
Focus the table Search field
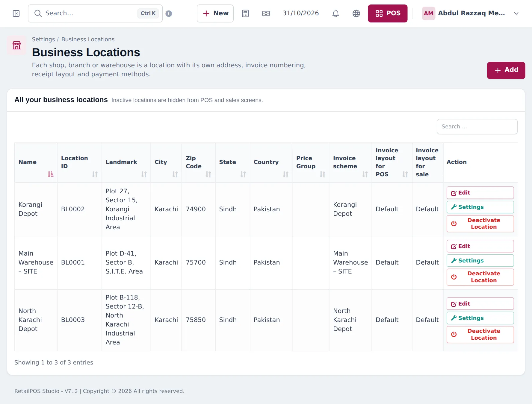[477, 127]
